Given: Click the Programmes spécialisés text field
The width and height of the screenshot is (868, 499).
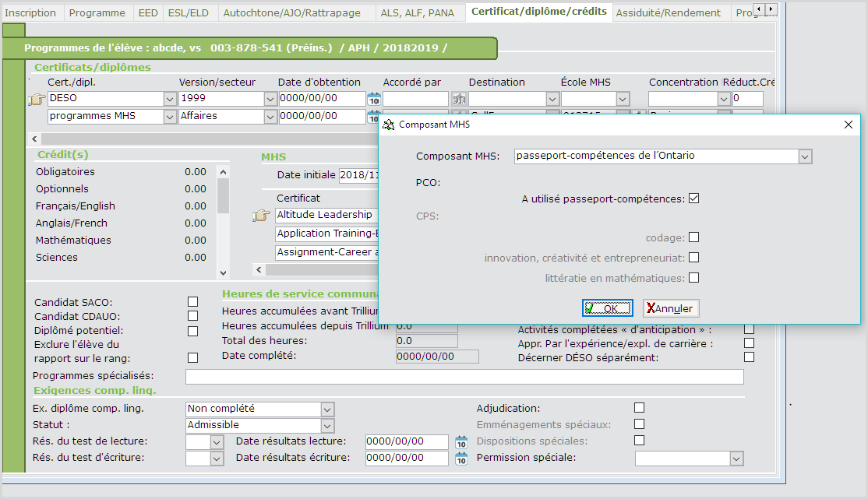Looking at the screenshot, I should (464, 377).
